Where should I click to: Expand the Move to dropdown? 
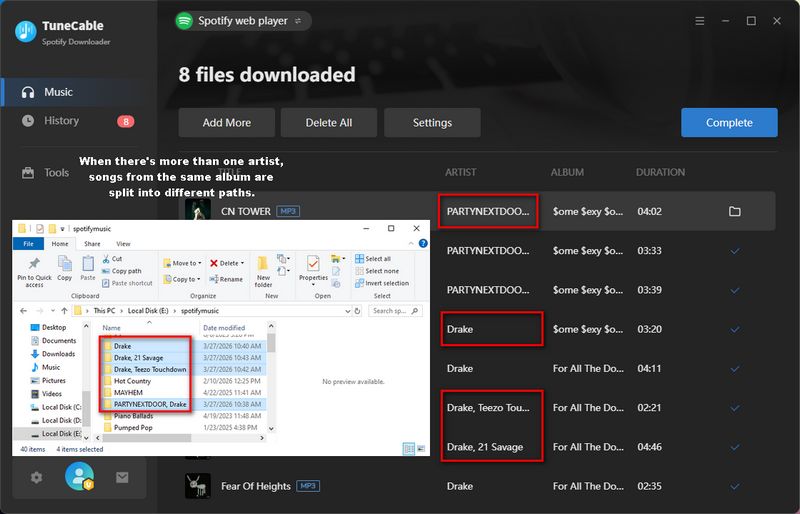pos(184,263)
